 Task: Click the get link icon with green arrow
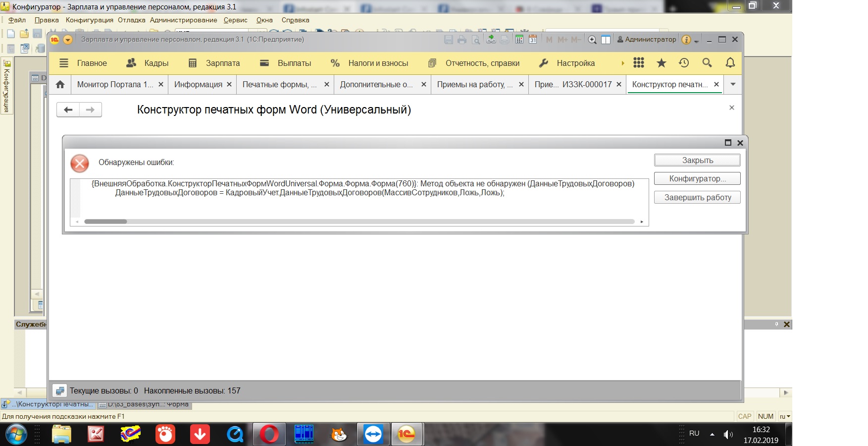(x=491, y=40)
